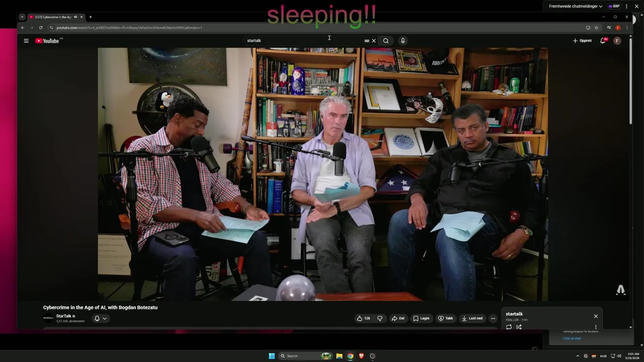Open the media control icon in Chrome toolbar

click(x=609, y=28)
